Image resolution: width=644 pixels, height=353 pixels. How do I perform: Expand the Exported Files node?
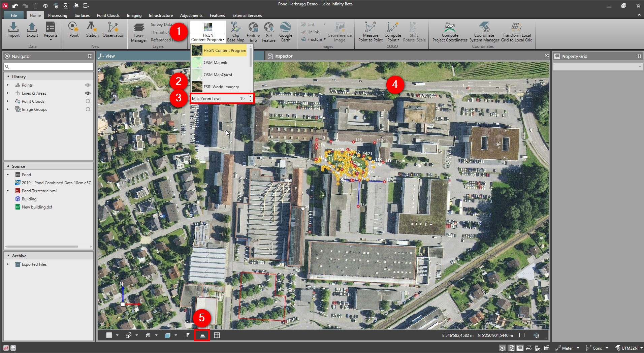pos(8,264)
